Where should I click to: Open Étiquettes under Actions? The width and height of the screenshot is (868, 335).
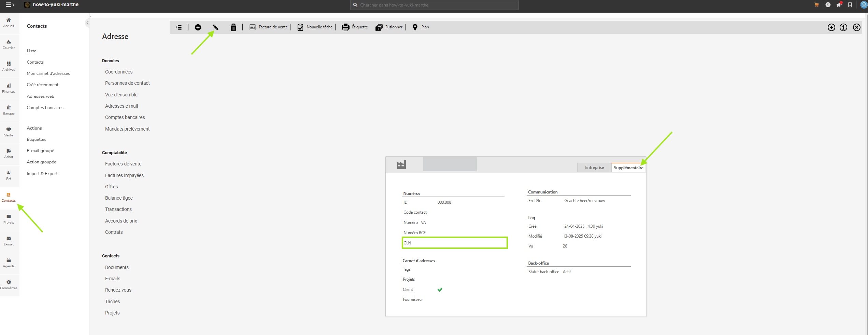tap(37, 139)
